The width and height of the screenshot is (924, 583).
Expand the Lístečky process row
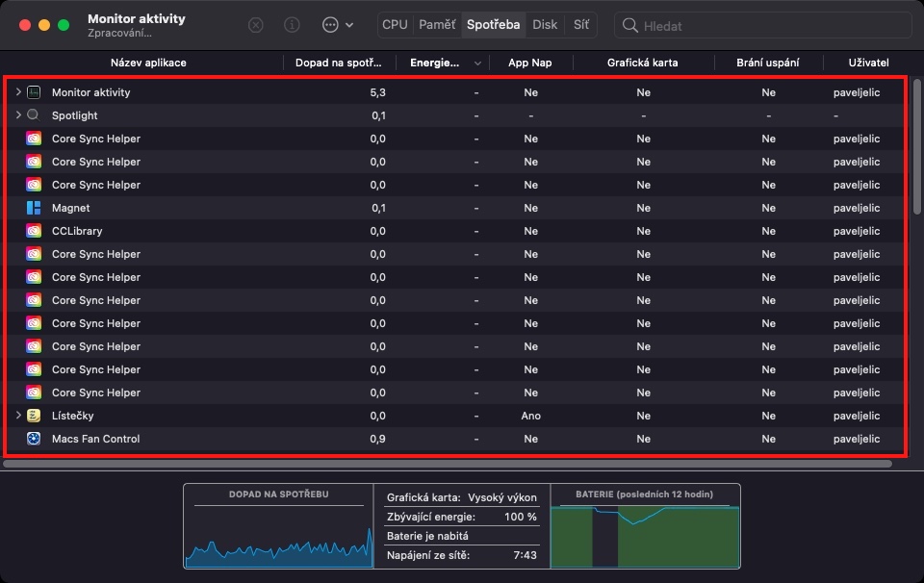[18, 416]
